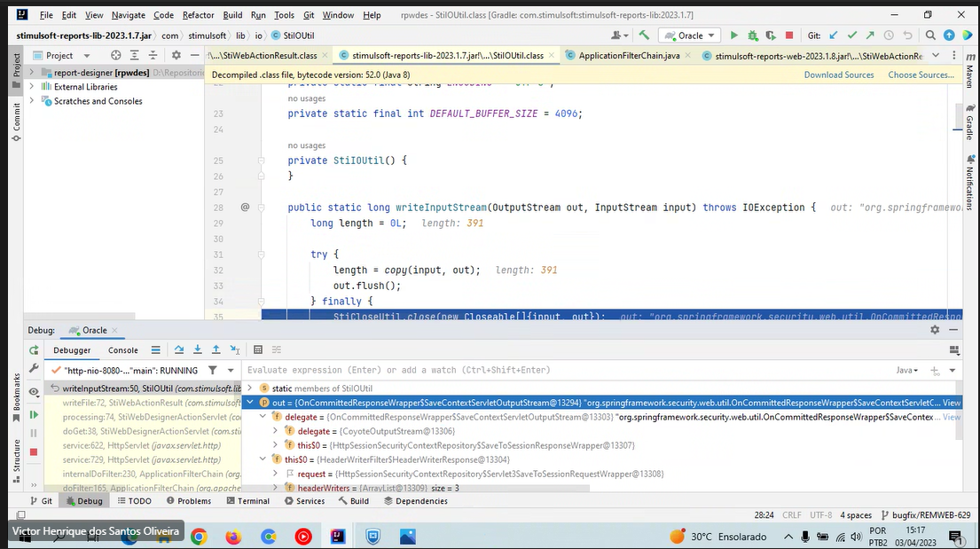Open the Oracle run configuration dropdown
Viewport: 980px width, 549px height.
point(689,35)
